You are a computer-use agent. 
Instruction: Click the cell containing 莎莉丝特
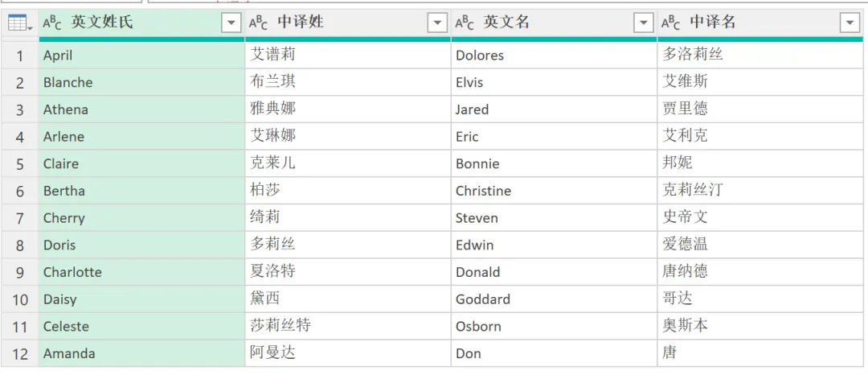coord(348,326)
